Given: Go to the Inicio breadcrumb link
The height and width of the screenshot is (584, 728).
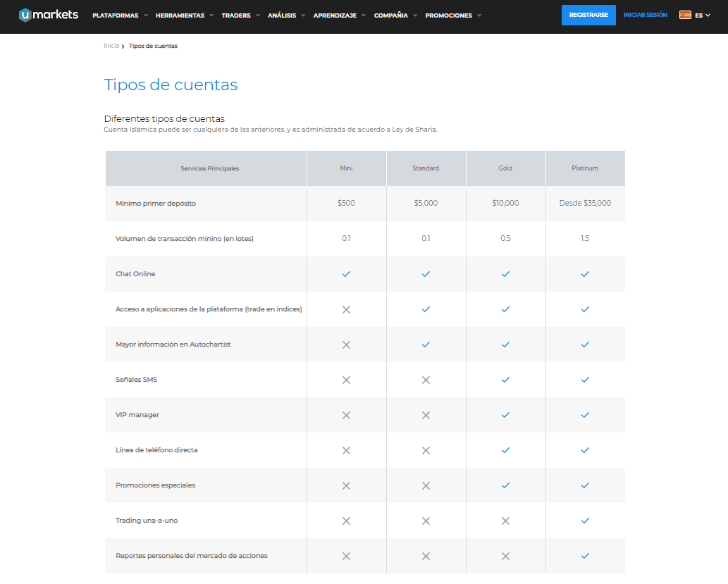Looking at the screenshot, I should coord(111,46).
